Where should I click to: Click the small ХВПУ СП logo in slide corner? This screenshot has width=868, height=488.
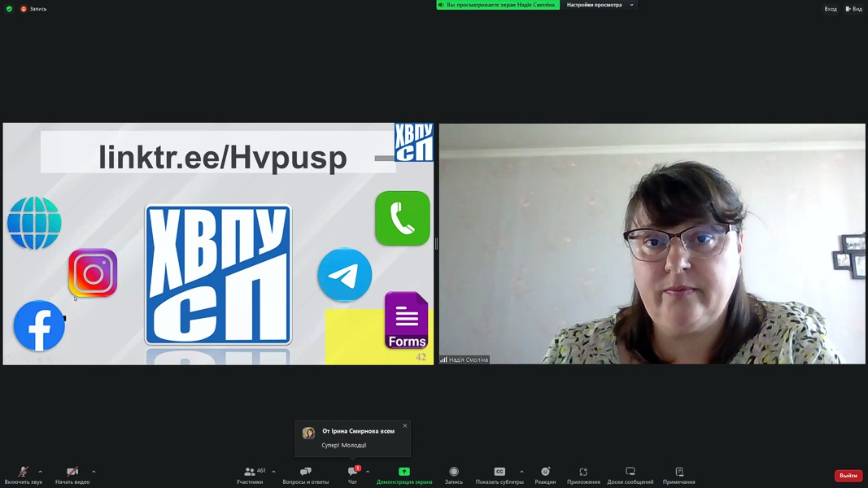pyautogui.click(x=413, y=143)
